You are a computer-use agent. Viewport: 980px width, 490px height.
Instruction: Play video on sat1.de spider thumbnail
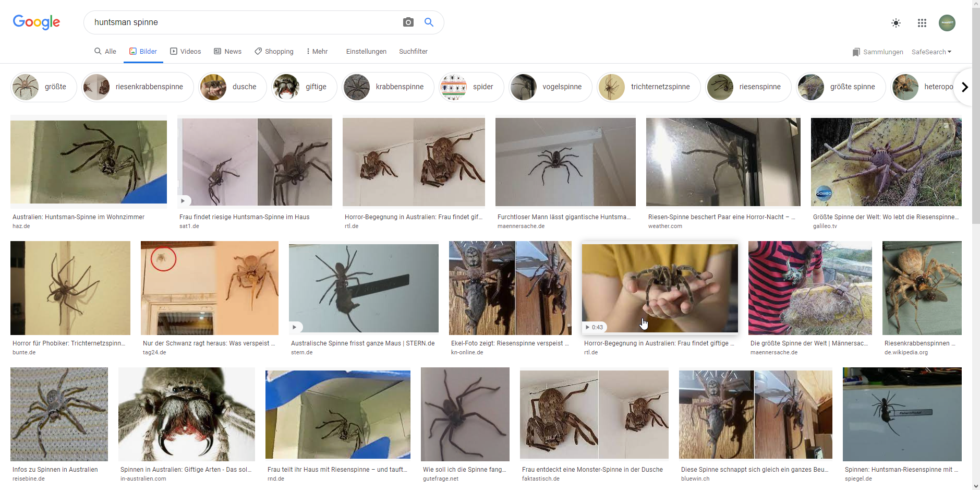pos(183,201)
